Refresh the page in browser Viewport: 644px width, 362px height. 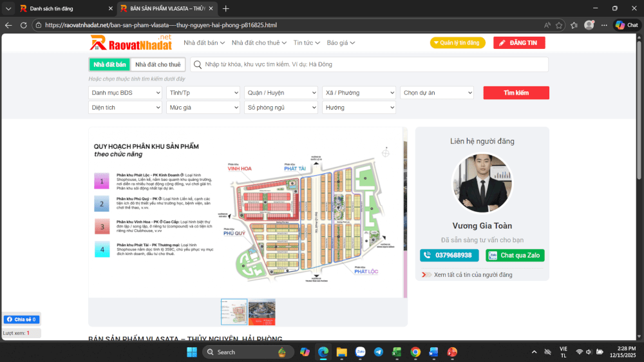pyautogui.click(x=23, y=25)
